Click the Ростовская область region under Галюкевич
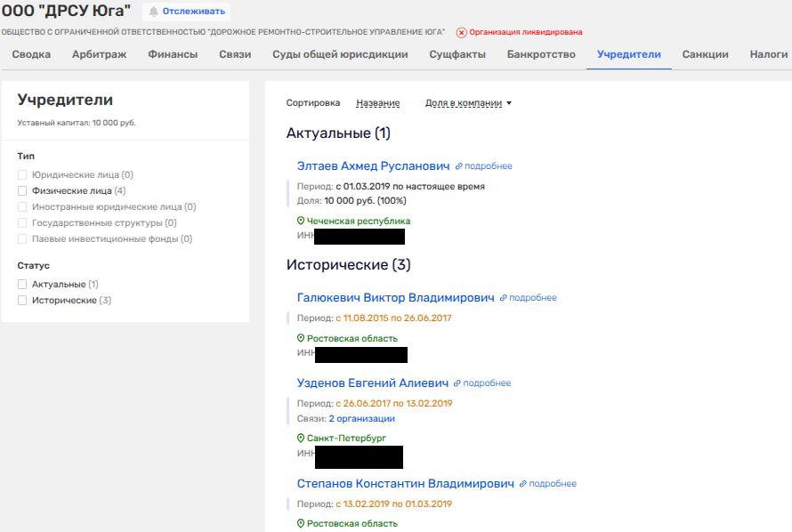The width and height of the screenshot is (792, 532). 352,338
